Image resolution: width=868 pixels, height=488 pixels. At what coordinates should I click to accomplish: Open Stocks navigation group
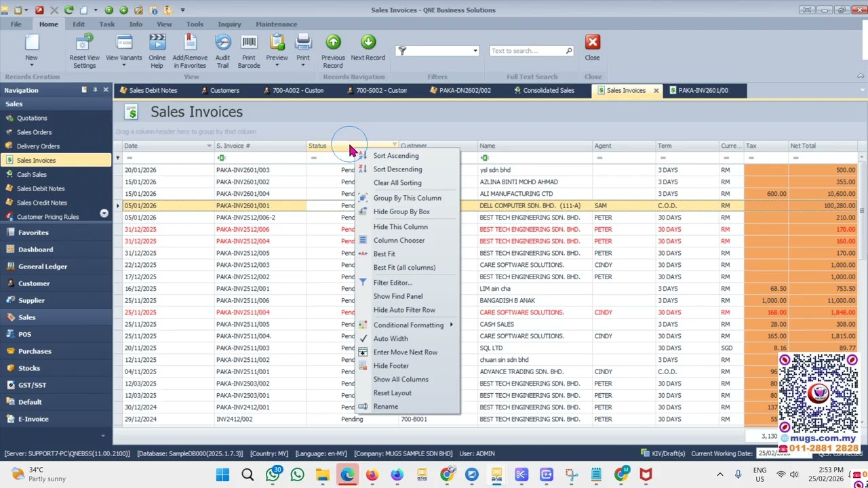[56, 368]
